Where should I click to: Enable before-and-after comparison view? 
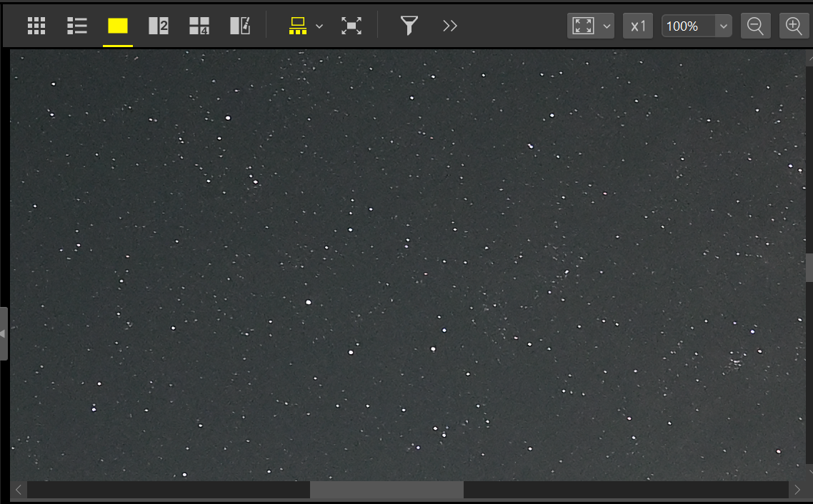(x=240, y=26)
